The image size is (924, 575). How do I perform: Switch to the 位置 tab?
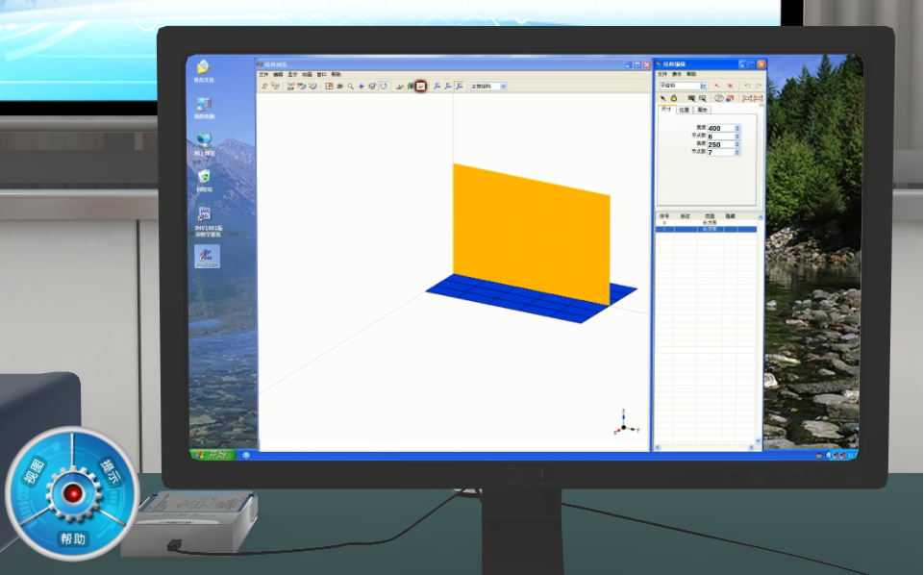click(x=684, y=110)
